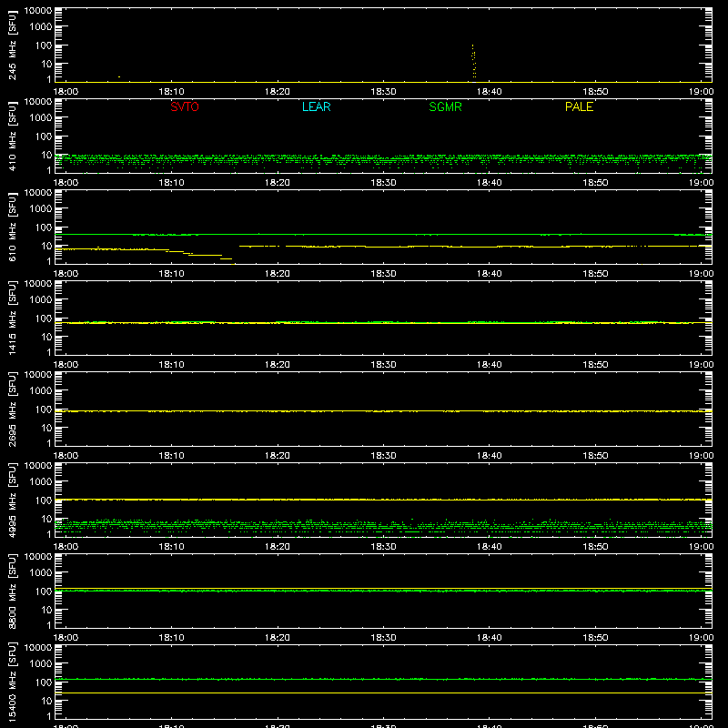Select the '245 MHz [SFU]' axis title
Viewport: 728px width, 728px height.
(12, 45)
